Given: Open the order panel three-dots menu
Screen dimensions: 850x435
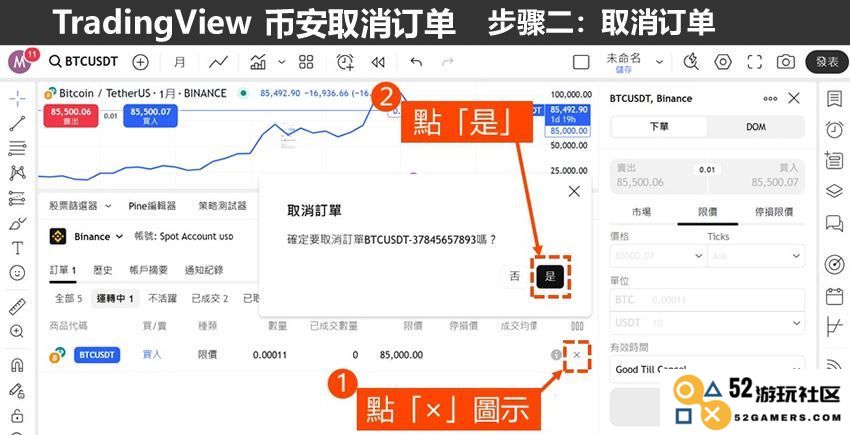Looking at the screenshot, I should (770, 99).
